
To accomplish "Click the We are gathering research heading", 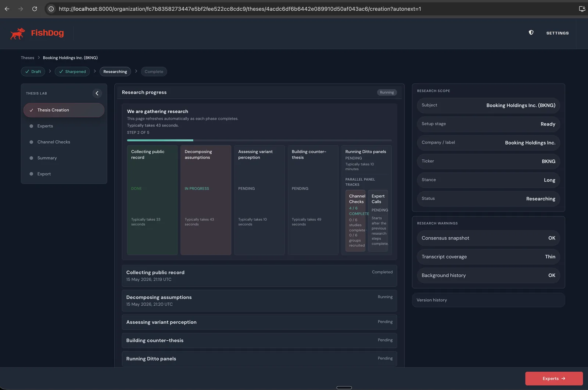I will (158, 111).
